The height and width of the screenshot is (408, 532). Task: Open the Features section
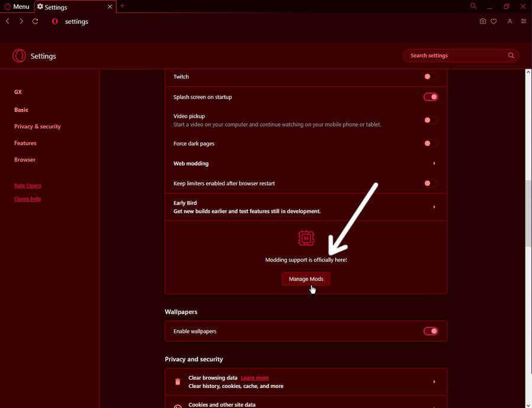[x=25, y=143]
